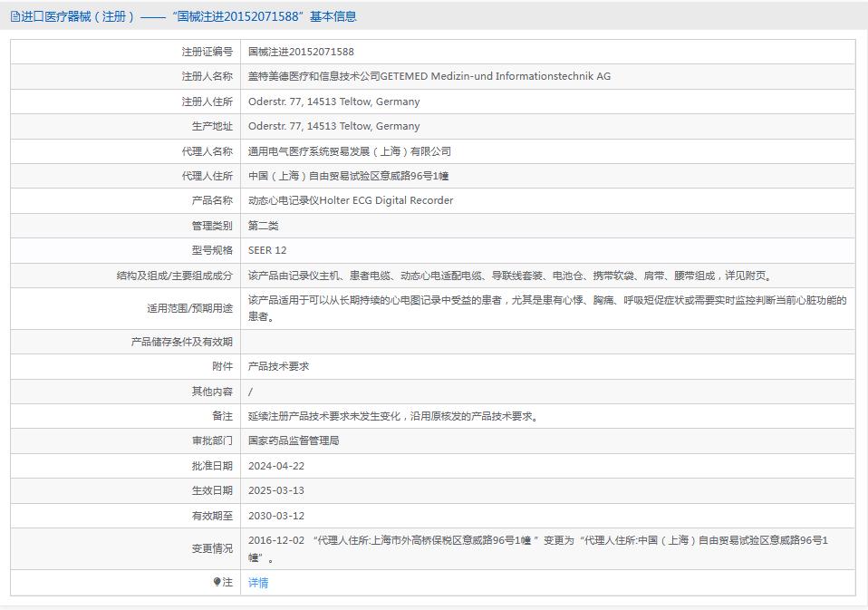
Task: Click the light bulb icon next to 注
Action: (217, 582)
